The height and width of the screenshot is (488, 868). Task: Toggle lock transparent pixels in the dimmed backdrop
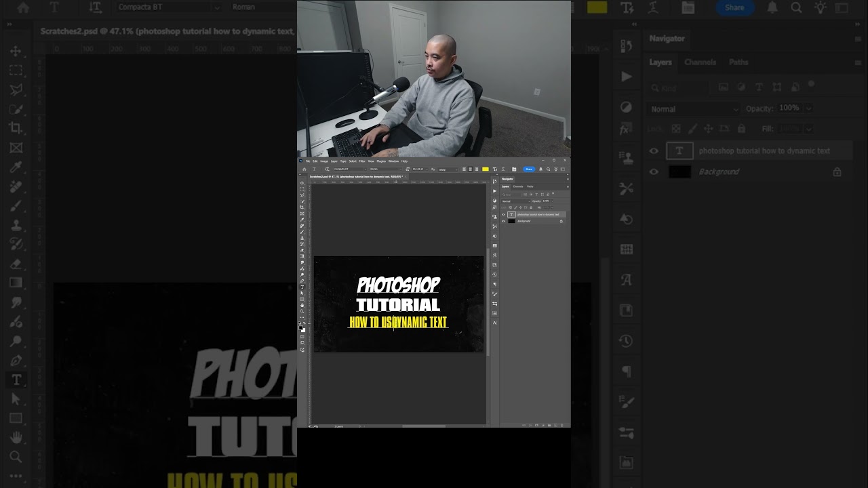pyautogui.click(x=676, y=128)
